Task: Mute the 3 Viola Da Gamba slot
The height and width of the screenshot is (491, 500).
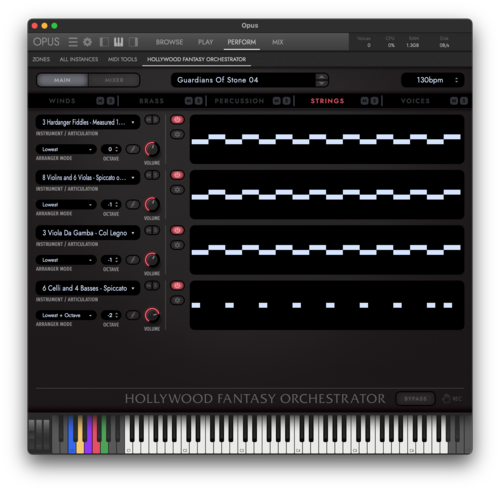Action: tap(149, 230)
